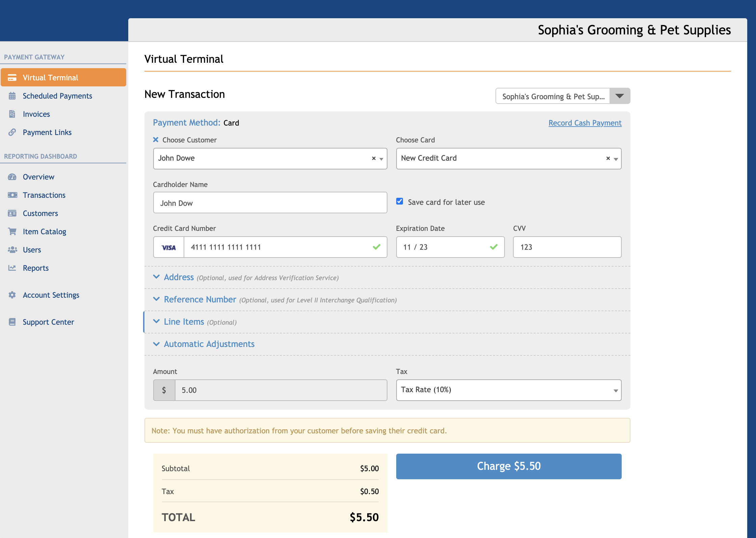Uncheck Save card for later use
Screen dimensions: 756x538
pyautogui.click(x=400, y=201)
